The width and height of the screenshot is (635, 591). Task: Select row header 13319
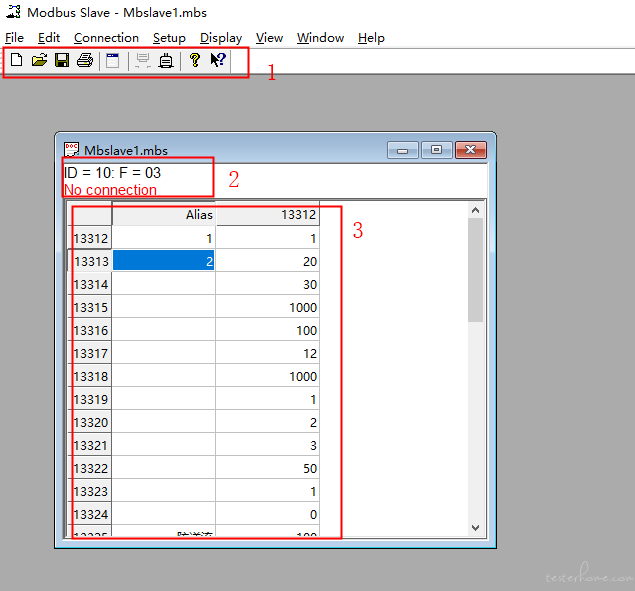click(x=90, y=399)
